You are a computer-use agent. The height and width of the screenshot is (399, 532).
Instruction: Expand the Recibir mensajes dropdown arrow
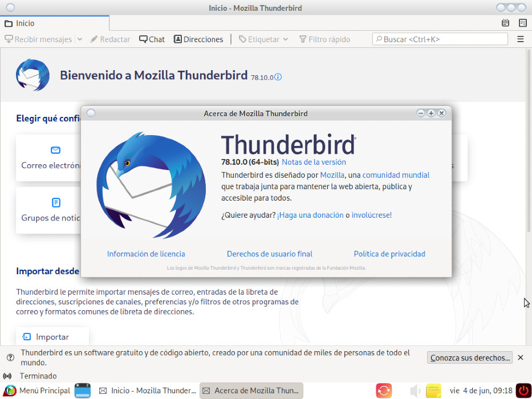pos(80,39)
